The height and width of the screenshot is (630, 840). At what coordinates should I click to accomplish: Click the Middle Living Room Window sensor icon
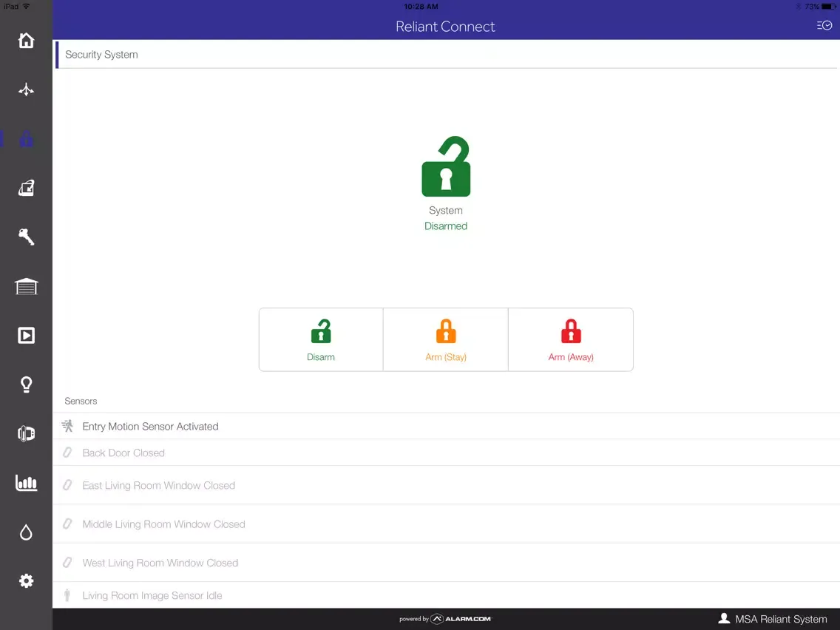point(67,524)
